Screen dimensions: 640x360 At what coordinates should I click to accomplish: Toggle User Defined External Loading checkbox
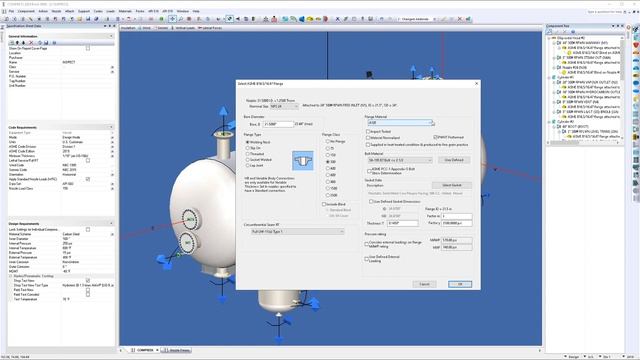pyautogui.click(x=367, y=259)
